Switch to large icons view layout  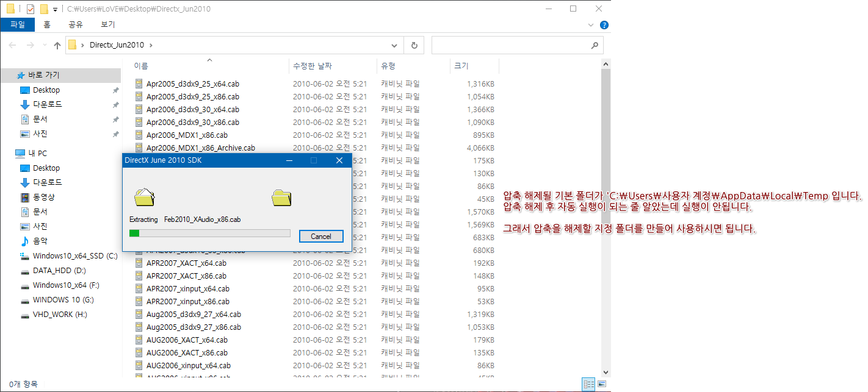[602, 384]
